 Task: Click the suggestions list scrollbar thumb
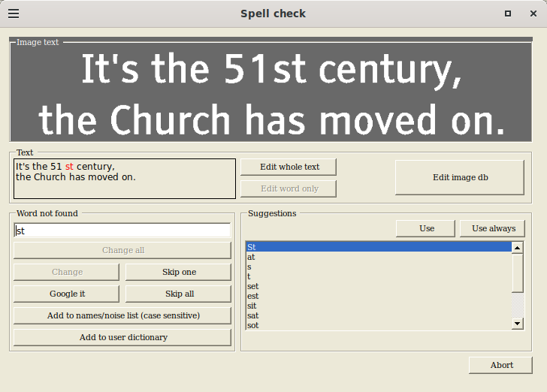[x=518, y=273]
